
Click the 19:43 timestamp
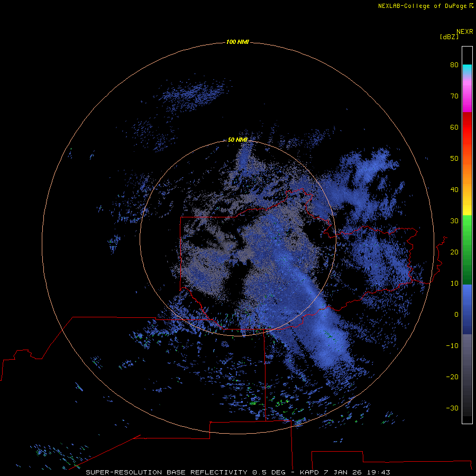pos(378,472)
